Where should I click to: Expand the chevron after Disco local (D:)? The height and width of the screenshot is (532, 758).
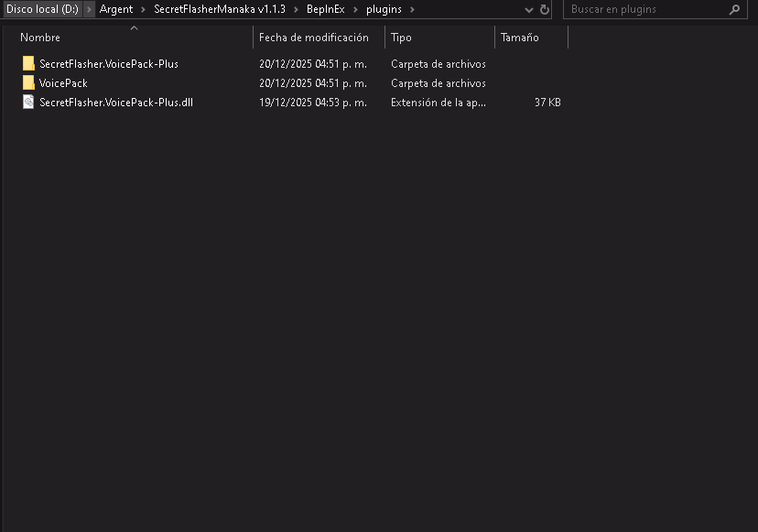point(90,9)
